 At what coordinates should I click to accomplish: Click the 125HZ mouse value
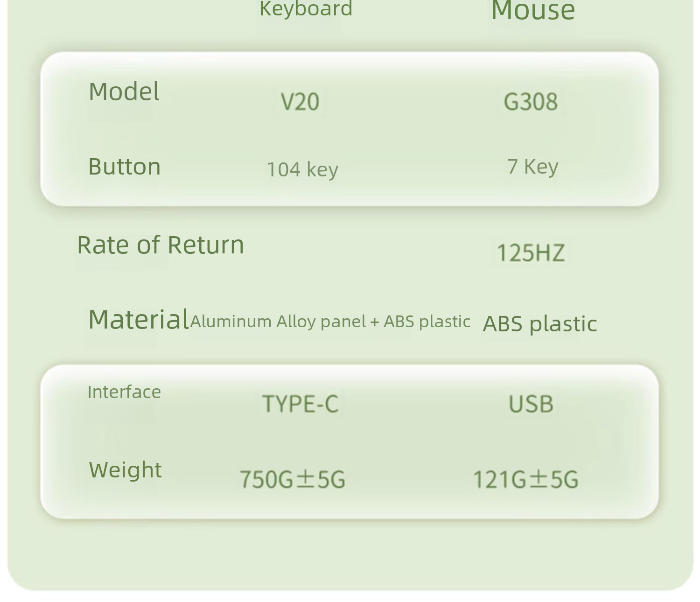click(531, 253)
